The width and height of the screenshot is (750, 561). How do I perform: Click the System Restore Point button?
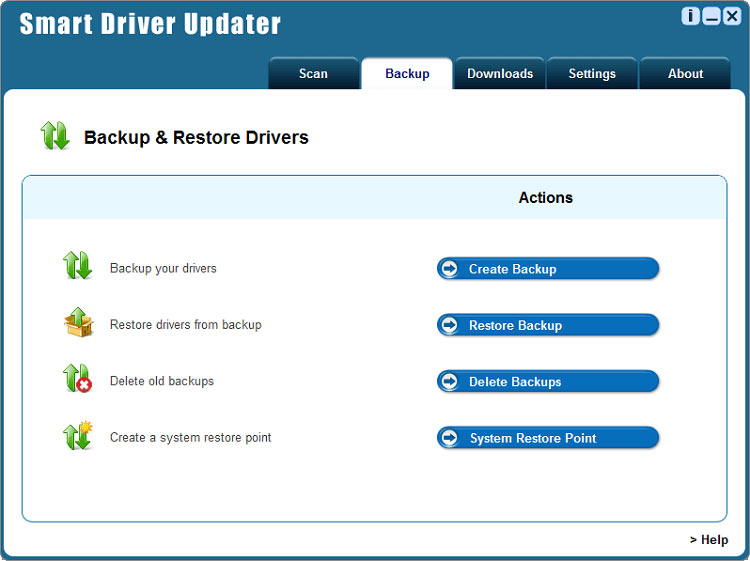click(548, 438)
